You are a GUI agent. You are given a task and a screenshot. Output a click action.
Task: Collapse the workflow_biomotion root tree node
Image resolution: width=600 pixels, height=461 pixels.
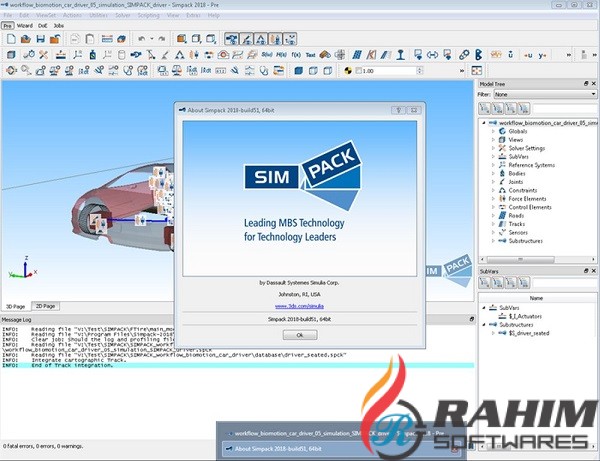click(x=484, y=123)
